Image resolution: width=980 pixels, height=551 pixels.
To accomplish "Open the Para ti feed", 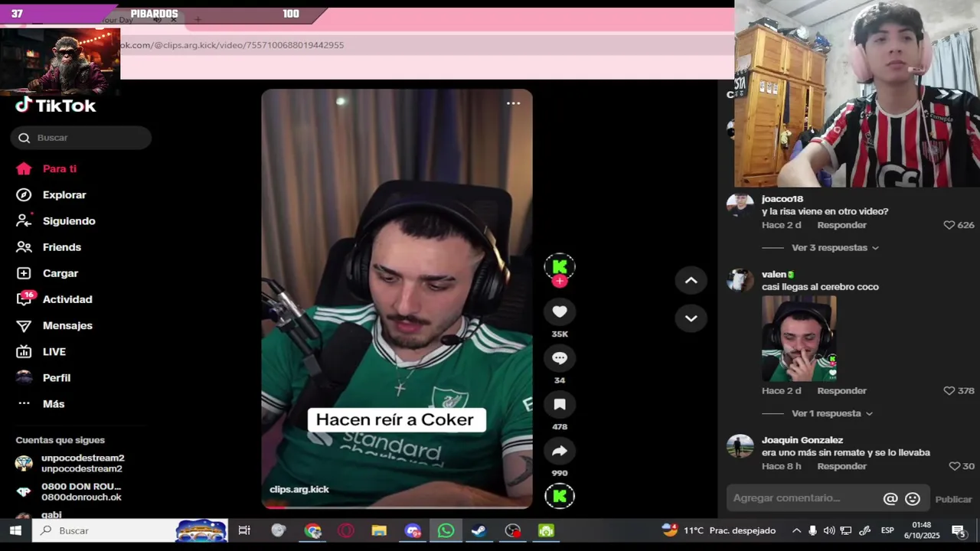I will (60, 169).
